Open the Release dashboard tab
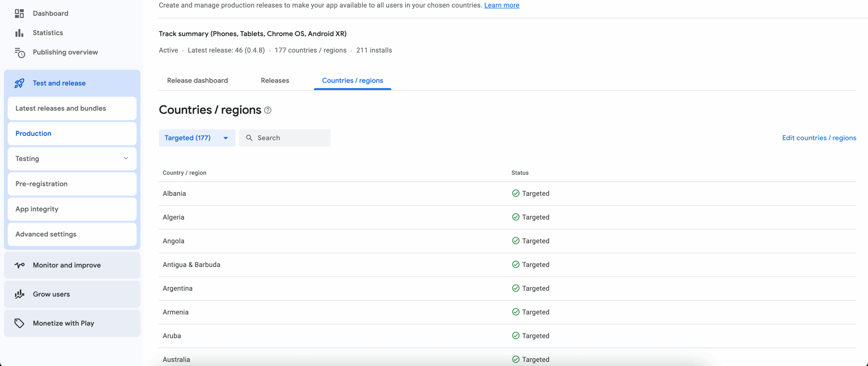This screenshot has width=868, height=366. tap(197, 80)
